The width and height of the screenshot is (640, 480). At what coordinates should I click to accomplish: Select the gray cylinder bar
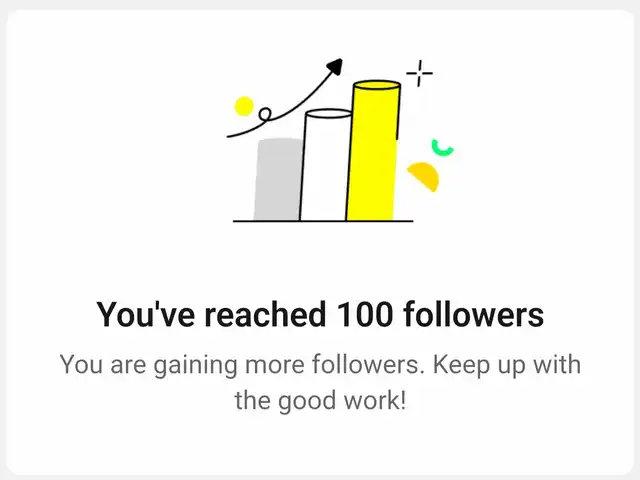click(278, 180)
